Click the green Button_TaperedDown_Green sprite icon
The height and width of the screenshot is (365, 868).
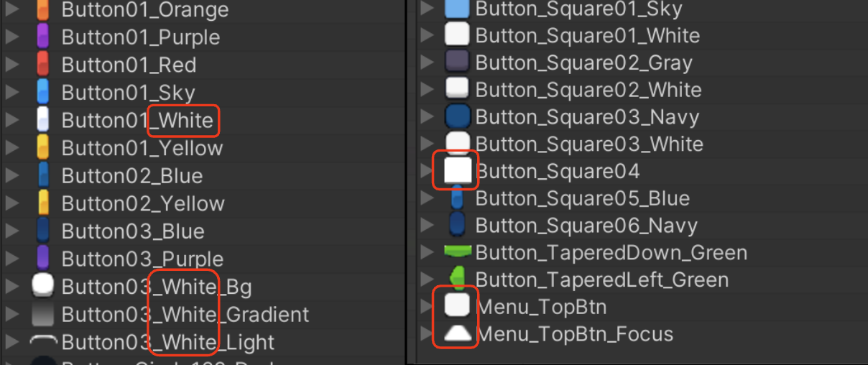coord(457,251)
